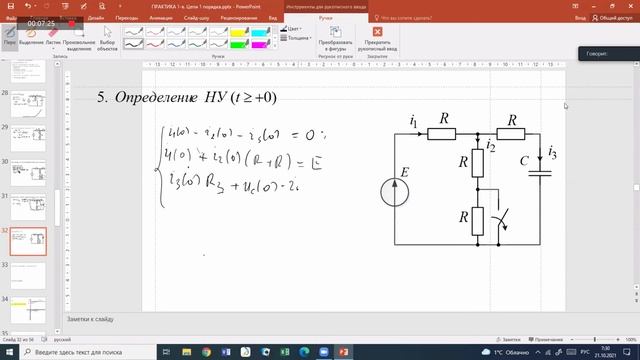This screenshot has height=360, width=640.
Task: Open Task View on the taskbar
Action: [x=166, y=352]
